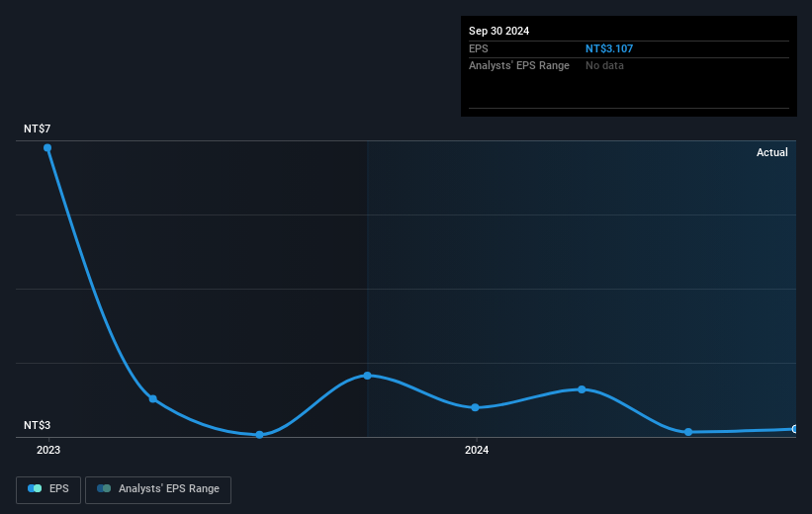Click the 'No data' analysts range value

click(604, 66)
